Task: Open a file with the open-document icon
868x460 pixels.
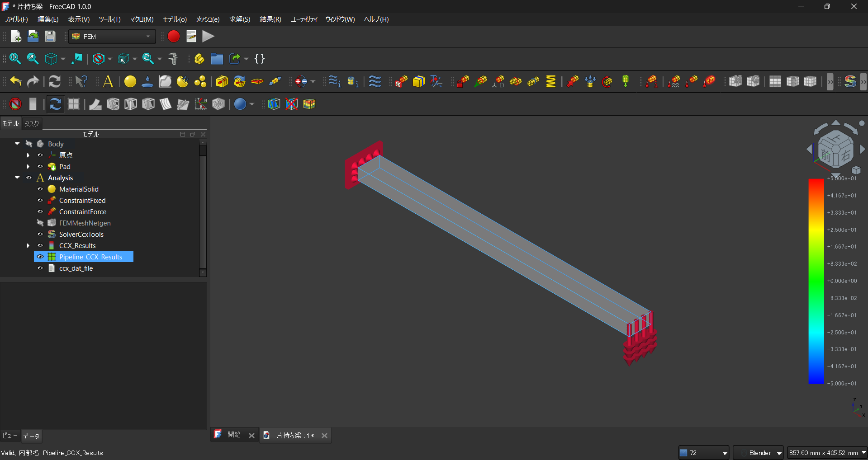Action: point(33,37)
